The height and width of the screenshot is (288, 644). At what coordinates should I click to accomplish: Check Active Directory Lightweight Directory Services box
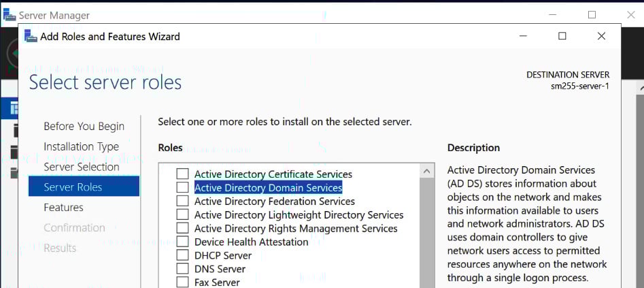182,214
